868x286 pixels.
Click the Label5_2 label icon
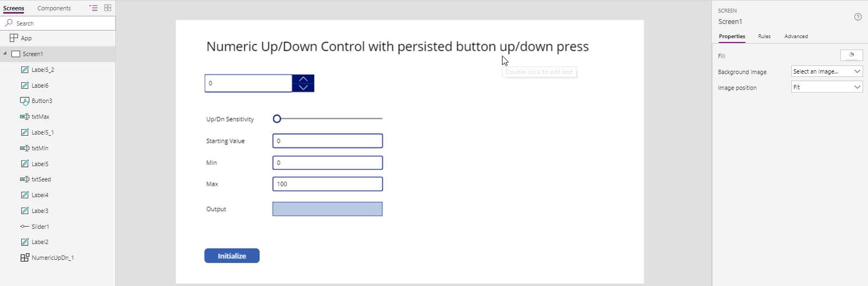coord(24,70)
